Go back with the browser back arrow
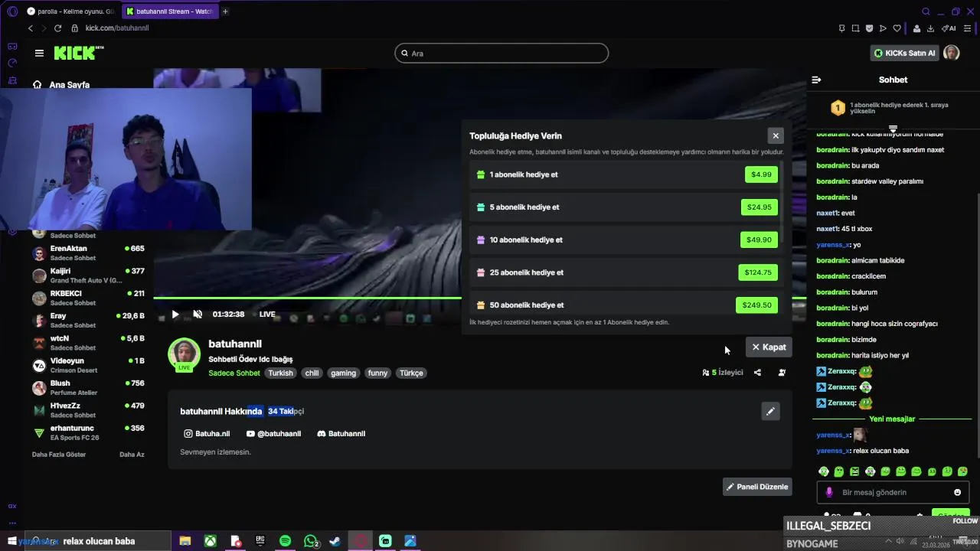Screen dimensions: 980x551 point(31,28)
